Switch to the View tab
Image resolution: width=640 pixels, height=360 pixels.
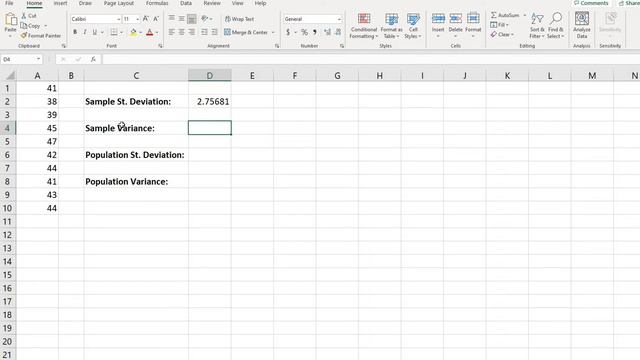(238, 3)
